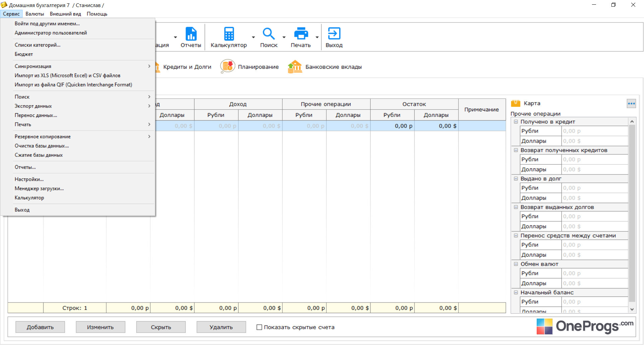The width and height of the screenshot is (644, 345).
Task: Click scroll-down arrow in Прочие операции panel
Action: click(x=632, y=309)
